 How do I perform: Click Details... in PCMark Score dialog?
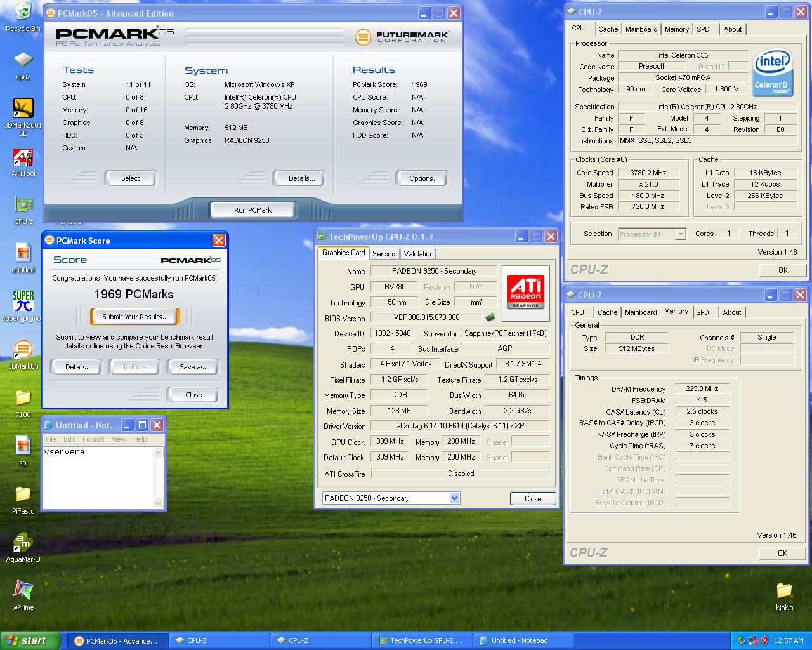click(x=78, y=367)
